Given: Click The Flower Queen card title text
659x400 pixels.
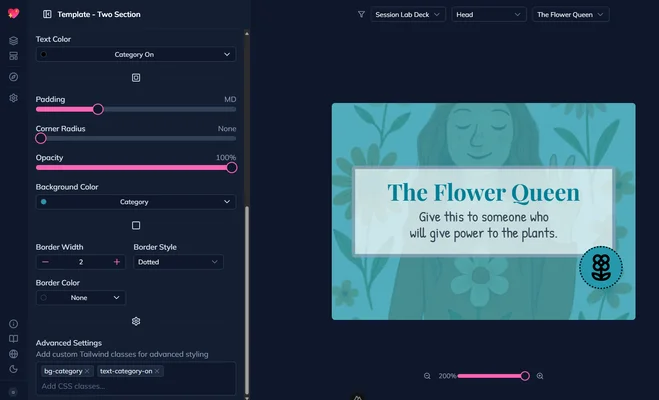Looking at the screenshot, I should pos(483,192).
